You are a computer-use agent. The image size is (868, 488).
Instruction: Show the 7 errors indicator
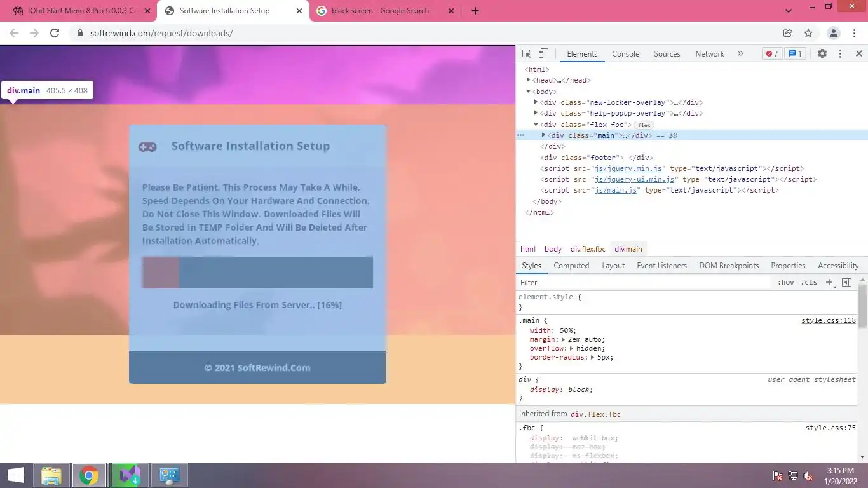pos(772,54)
